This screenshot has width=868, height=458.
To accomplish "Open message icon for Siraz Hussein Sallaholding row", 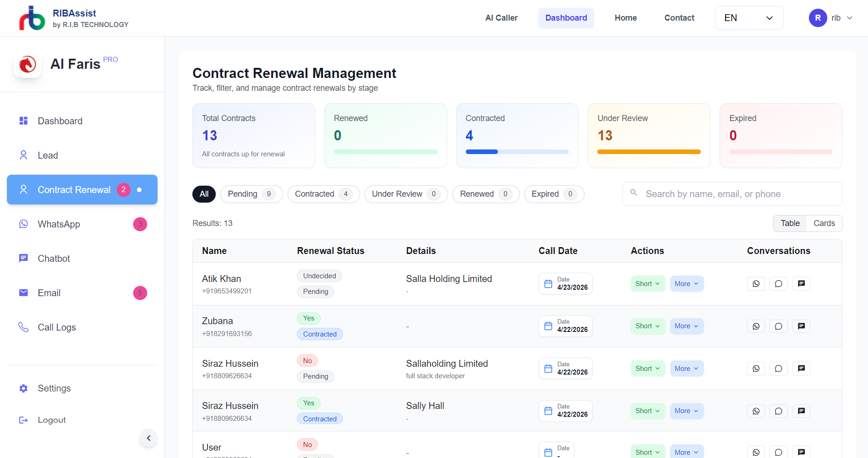I will 801,369.
